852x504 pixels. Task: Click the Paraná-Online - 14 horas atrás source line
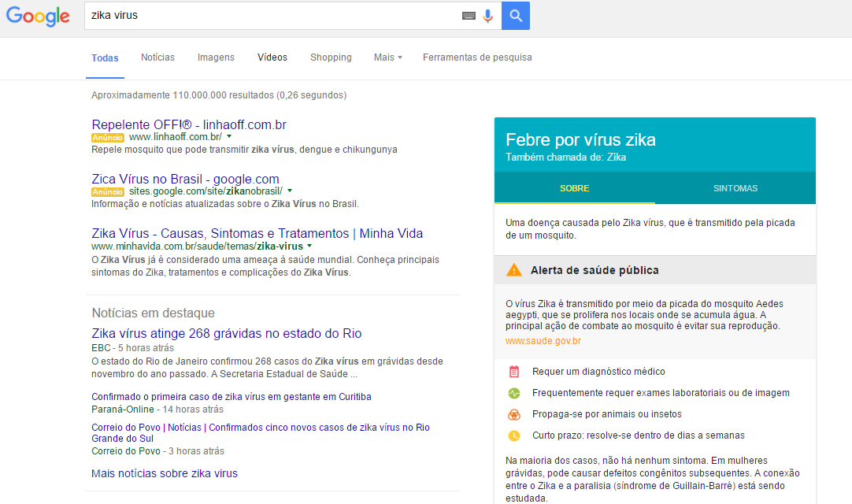[x=157, y=409]
